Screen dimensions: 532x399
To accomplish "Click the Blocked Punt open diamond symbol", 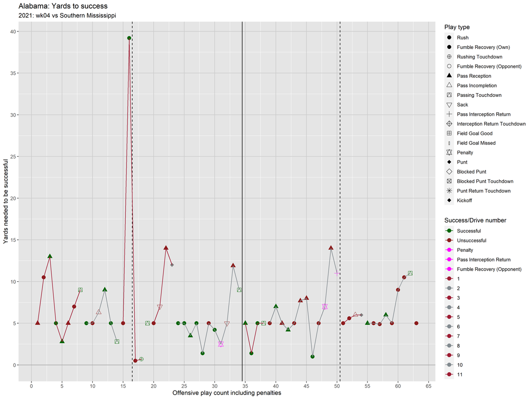I will (449, 172).
